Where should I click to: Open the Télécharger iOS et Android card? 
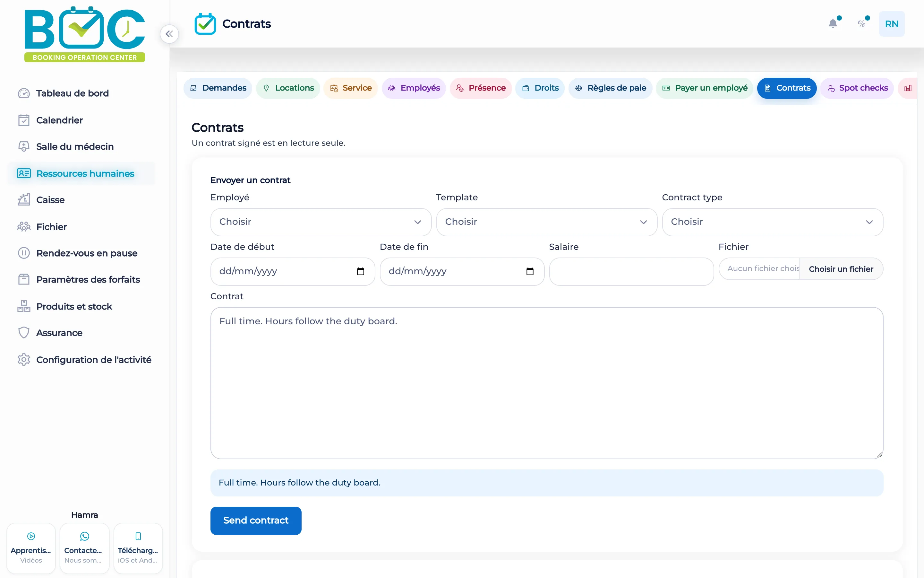coord(138,548)
